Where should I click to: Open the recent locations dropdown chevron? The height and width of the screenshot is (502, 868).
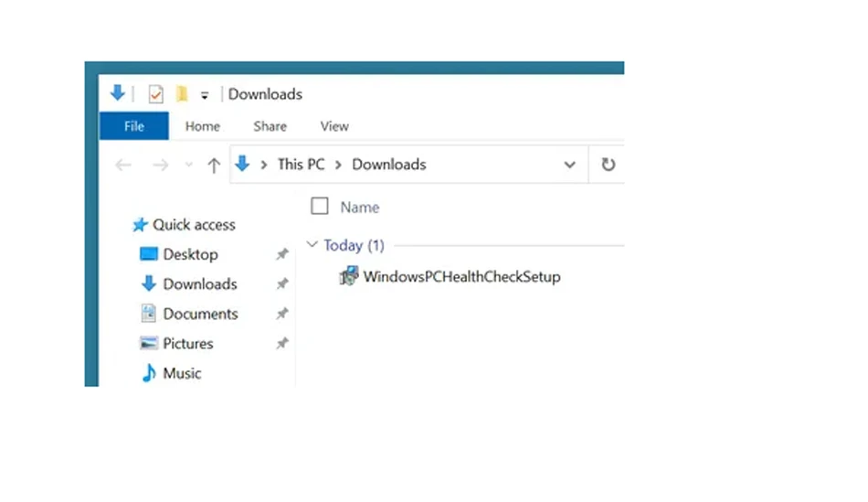[x=189, y=165]
